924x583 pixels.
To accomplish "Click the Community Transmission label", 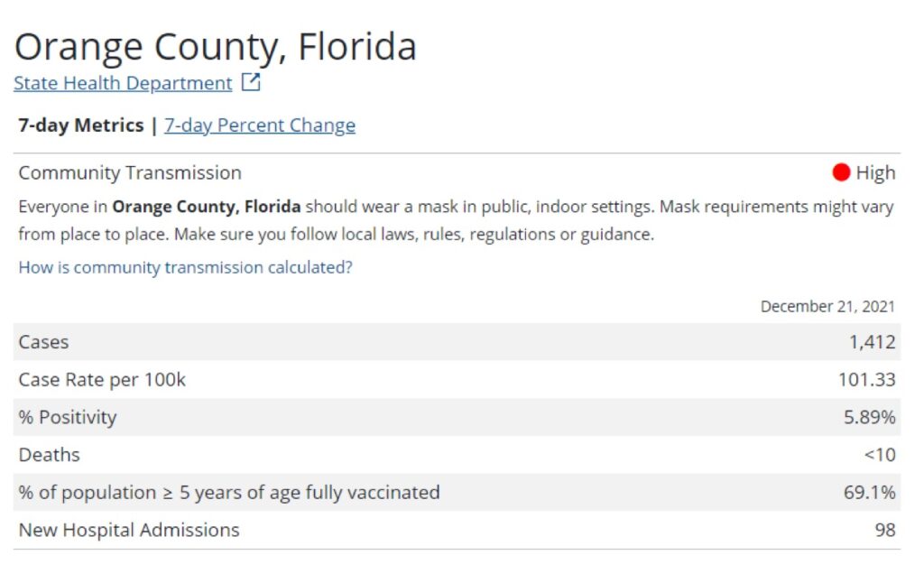I will click(x=130, y=172).
